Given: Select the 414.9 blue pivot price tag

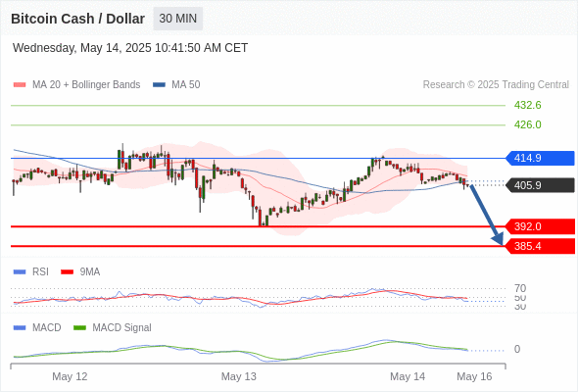Looking at the screenshot, I should [x=540, y=158].
